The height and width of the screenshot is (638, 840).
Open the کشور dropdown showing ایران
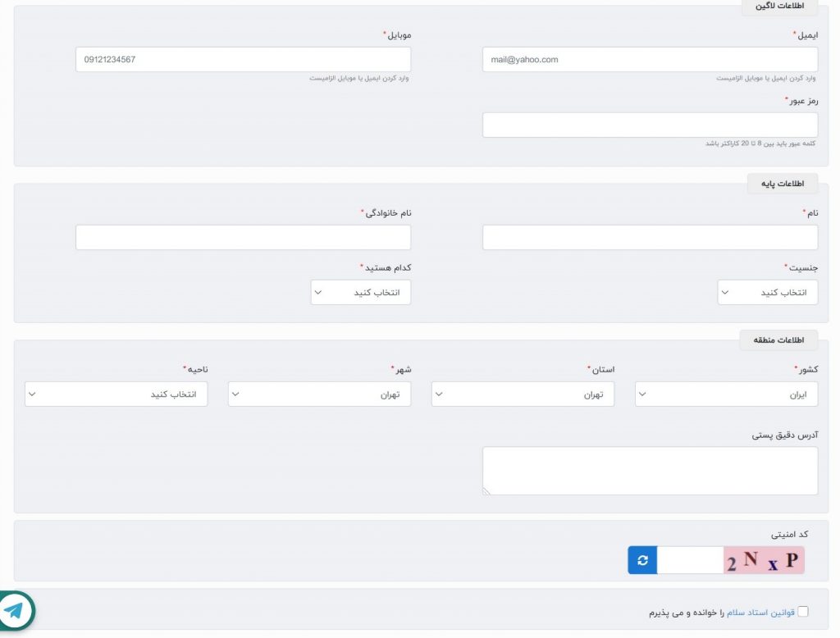pyautogui.click(x=727, y=394)
